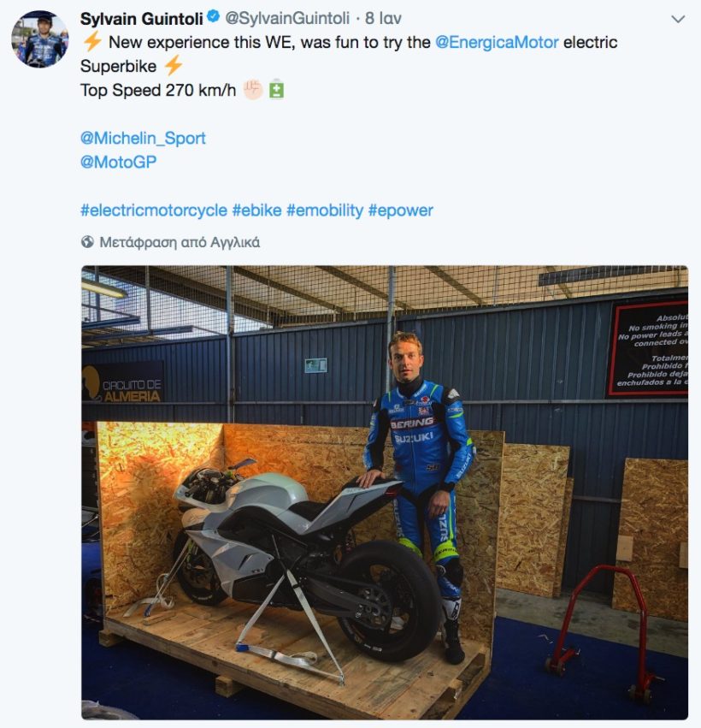Expand the tweet options chevron
This screenshot has height=728, width=701.
[x=678, y=20]
